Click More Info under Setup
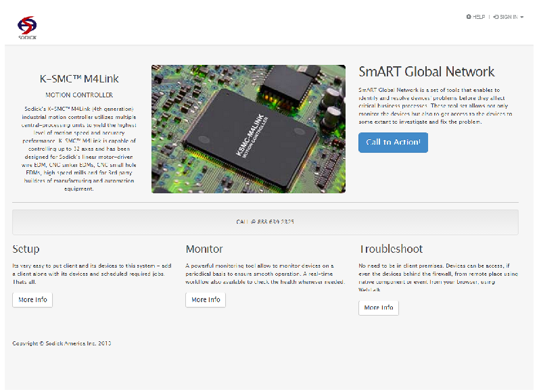The width and height of the screenshot is (541, 392). [x=32, y=299]
